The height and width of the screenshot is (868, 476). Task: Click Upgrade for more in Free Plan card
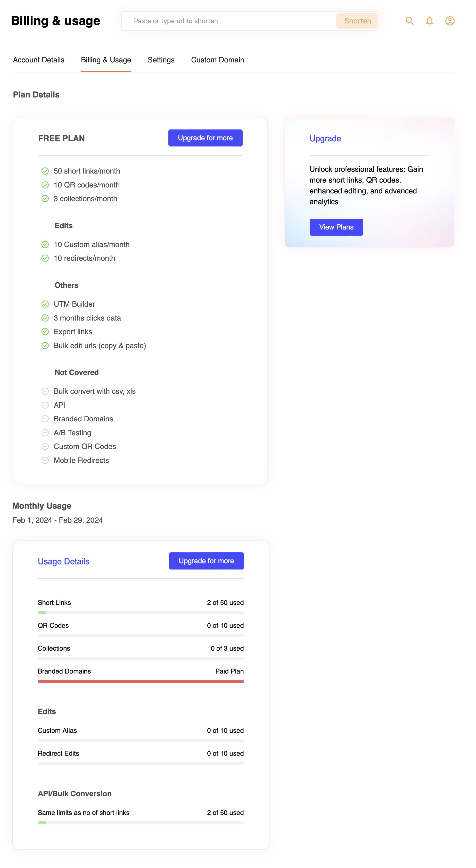tap(205, 138)
